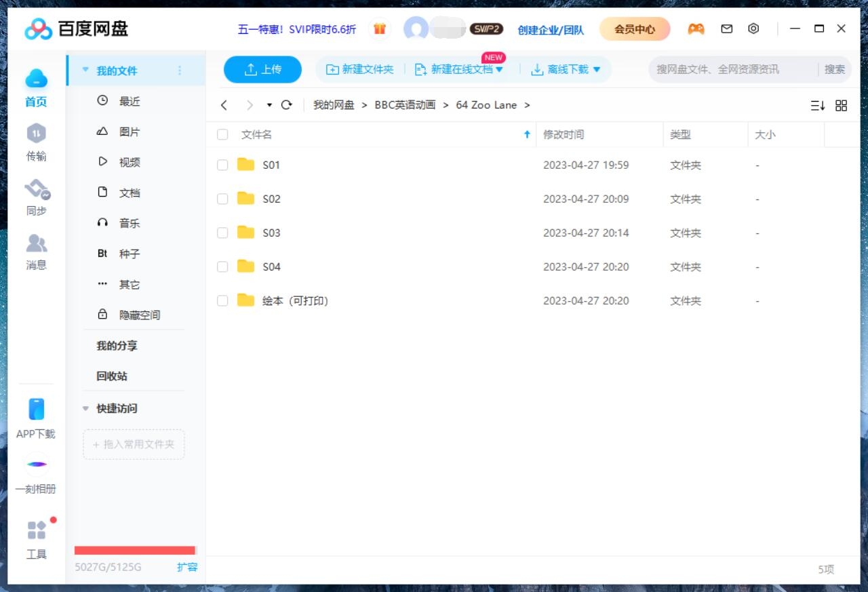Select the 同步 (Sync) sidebar icon
Image resolution: width=868 pixels, height=592 pixels.
(36, 197)
